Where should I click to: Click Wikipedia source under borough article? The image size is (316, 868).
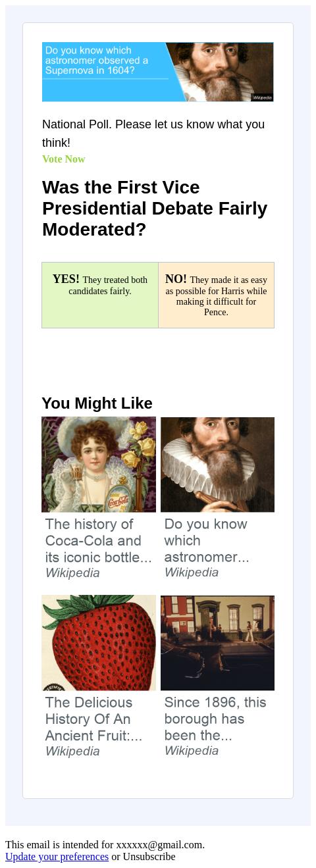(x=192, y=751)
